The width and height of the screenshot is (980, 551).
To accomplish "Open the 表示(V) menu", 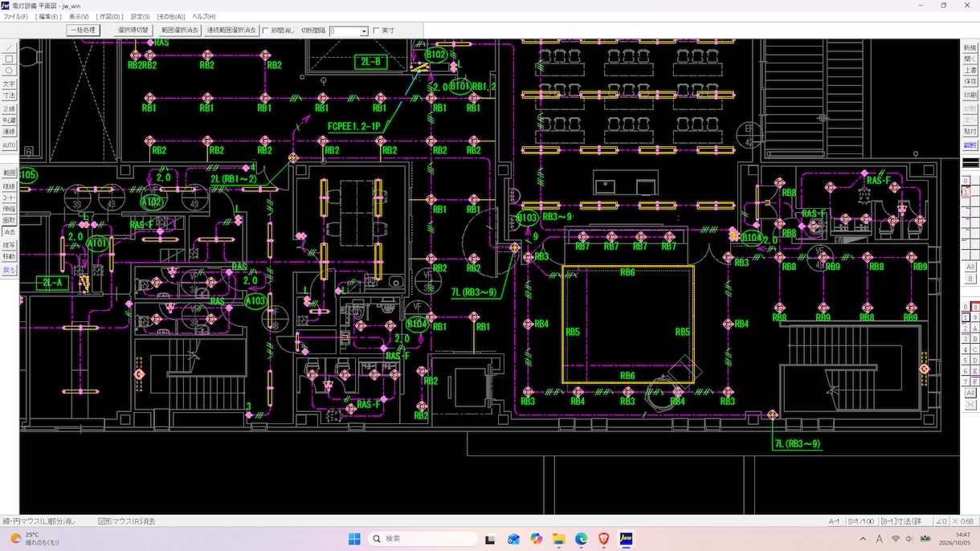I will 79,16.
